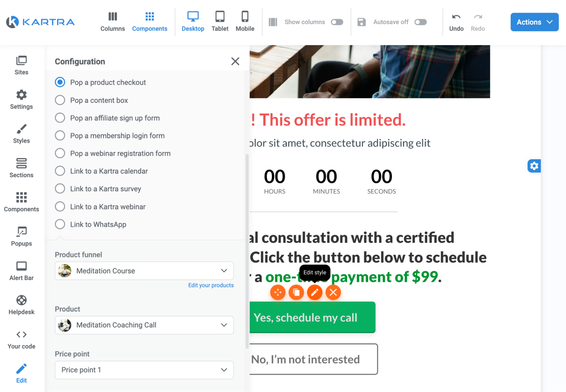Viewport: 566px width, 392px height.
Task: Click the Autosave floppy disk icon
Action: 361,22
